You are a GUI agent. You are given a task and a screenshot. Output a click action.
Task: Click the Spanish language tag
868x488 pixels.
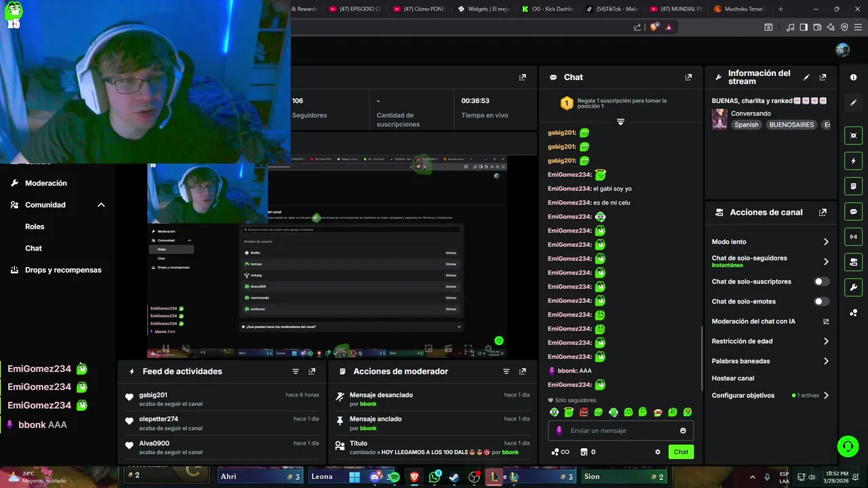(746, 125)
